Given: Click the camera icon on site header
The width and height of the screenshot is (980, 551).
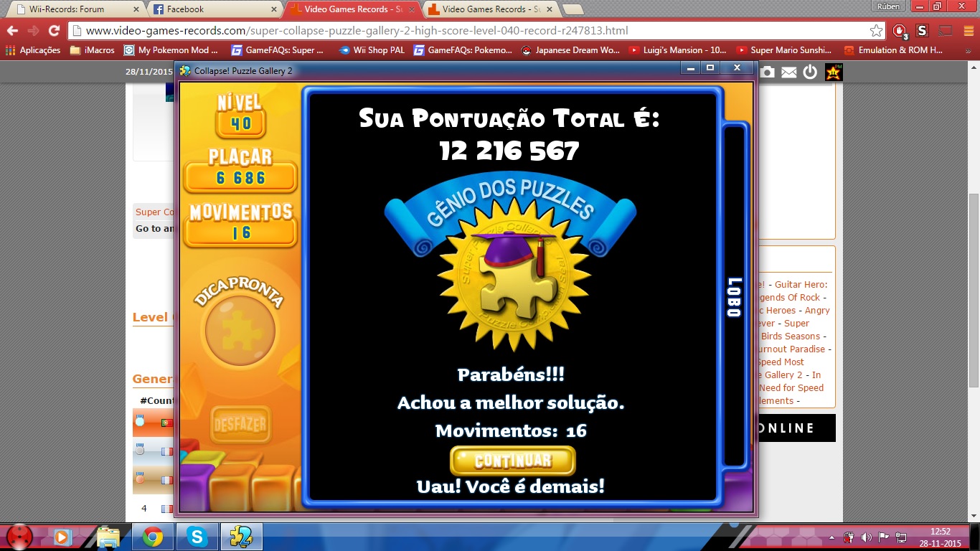Looking at the screenshot, I should (768, 72).
